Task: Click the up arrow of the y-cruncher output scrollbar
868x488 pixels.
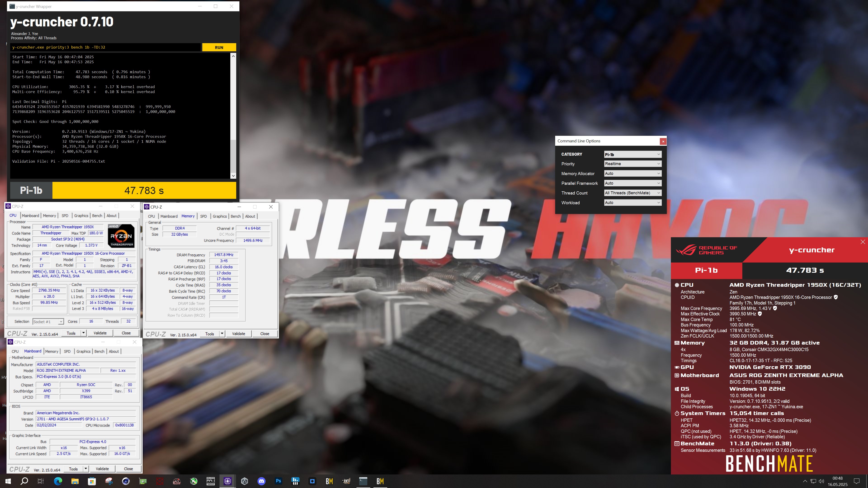Action: pos(233,56)
